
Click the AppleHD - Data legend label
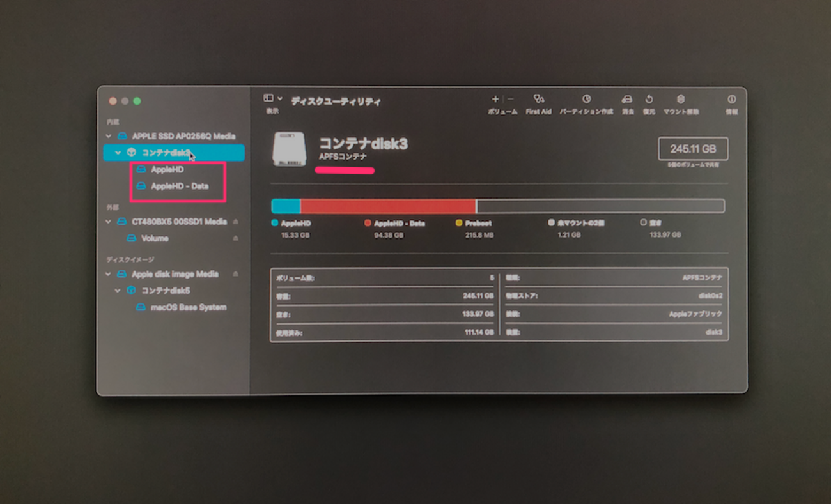click(399, 224)
